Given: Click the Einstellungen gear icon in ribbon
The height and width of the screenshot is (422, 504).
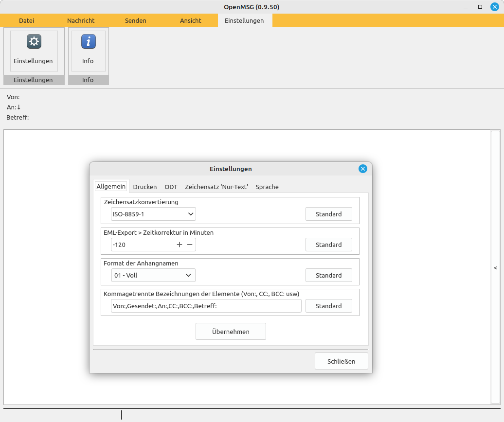Looking at the screenshot, I should click(34, 42).
